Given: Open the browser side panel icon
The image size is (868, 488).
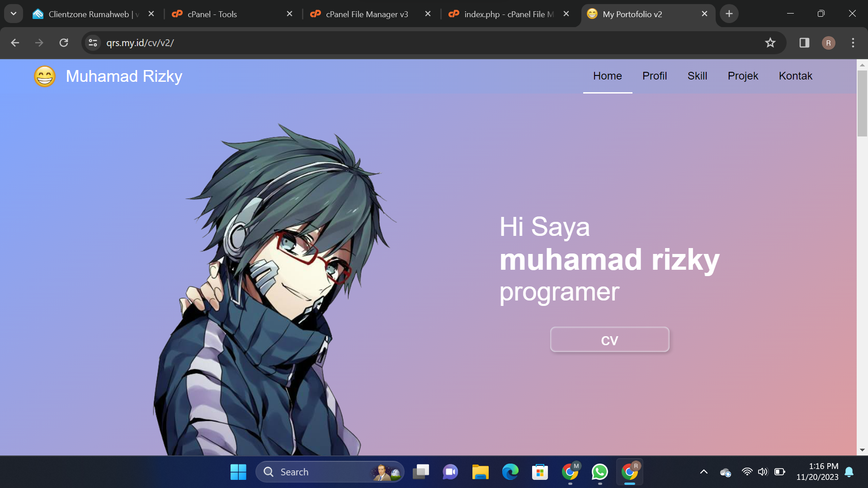Looking at the screenshot, I should click(804, 43).
